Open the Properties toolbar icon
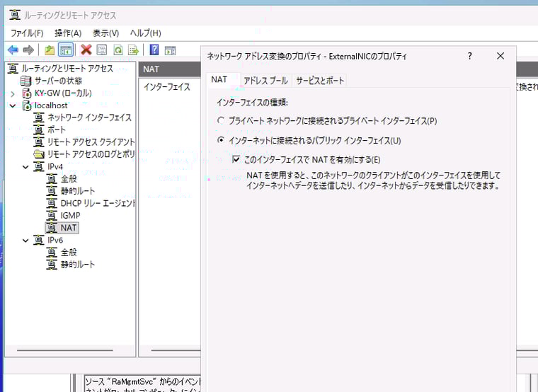 [101, 50]
